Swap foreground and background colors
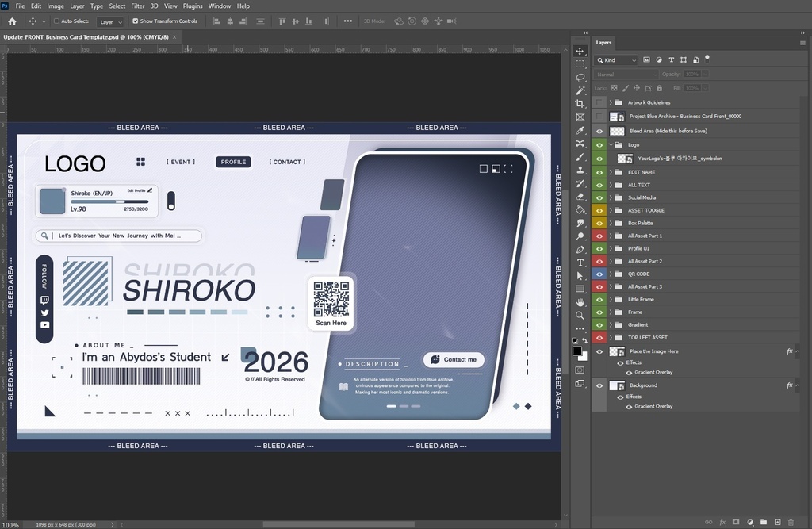The image size is (812, 529). coord(584,341)
